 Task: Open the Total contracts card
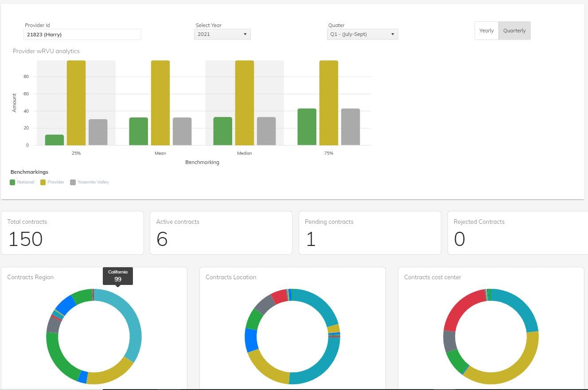(x=72, y=233)
